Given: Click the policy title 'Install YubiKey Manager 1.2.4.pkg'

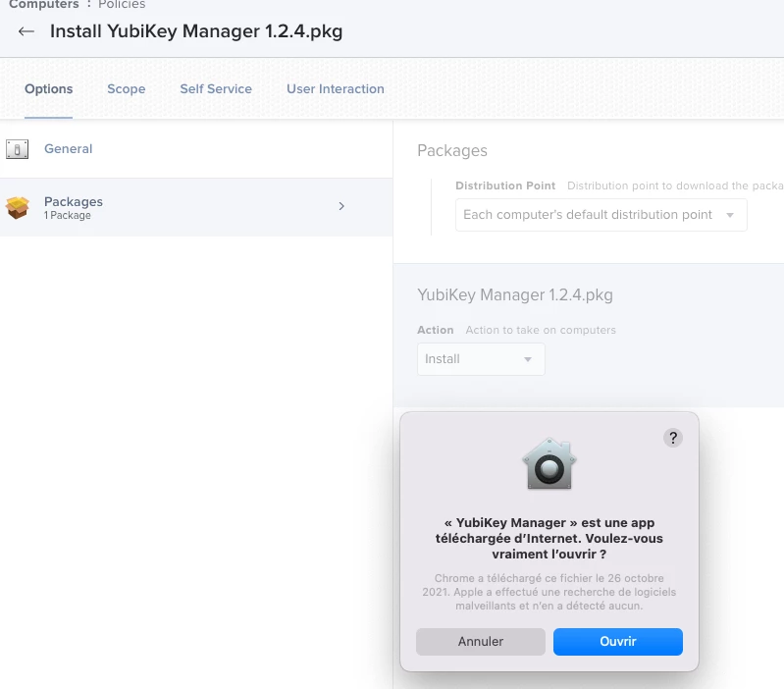Looking at the screenshot, I should [196, 31].
